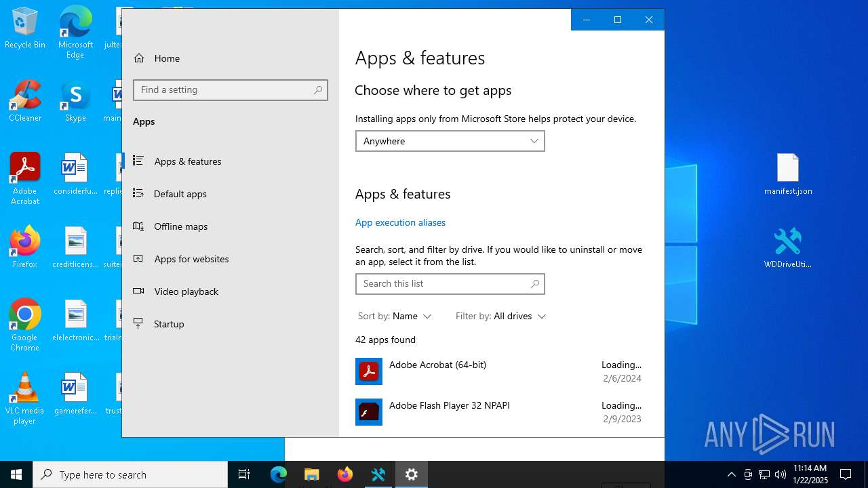Click taskbar Type here to search box
868x488 pixels.
[130, 474]
